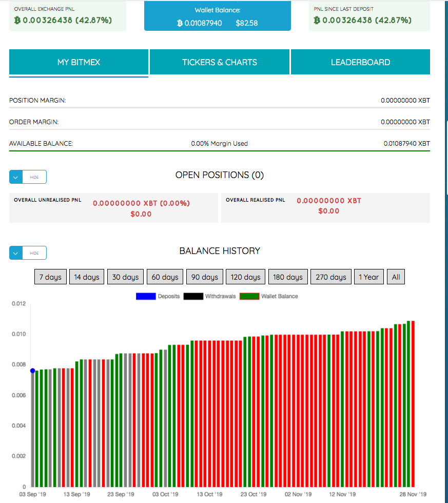Show All balance history
This screenshot has height=503, width=448.
point(396,277)
